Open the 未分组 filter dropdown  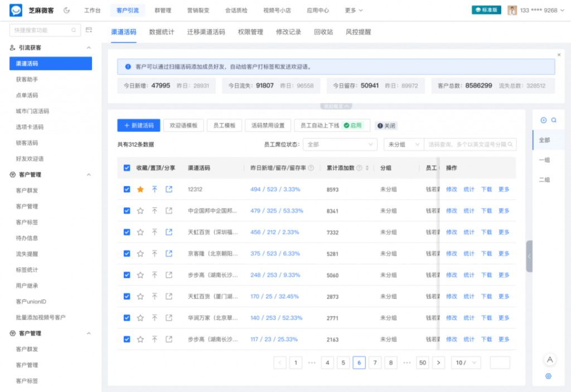pos(403,144)
